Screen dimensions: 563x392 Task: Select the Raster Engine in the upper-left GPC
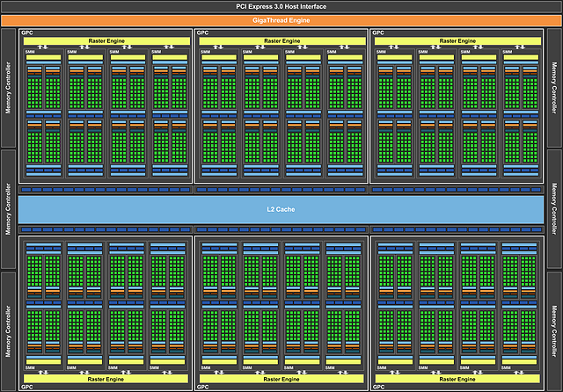[106, 41]
